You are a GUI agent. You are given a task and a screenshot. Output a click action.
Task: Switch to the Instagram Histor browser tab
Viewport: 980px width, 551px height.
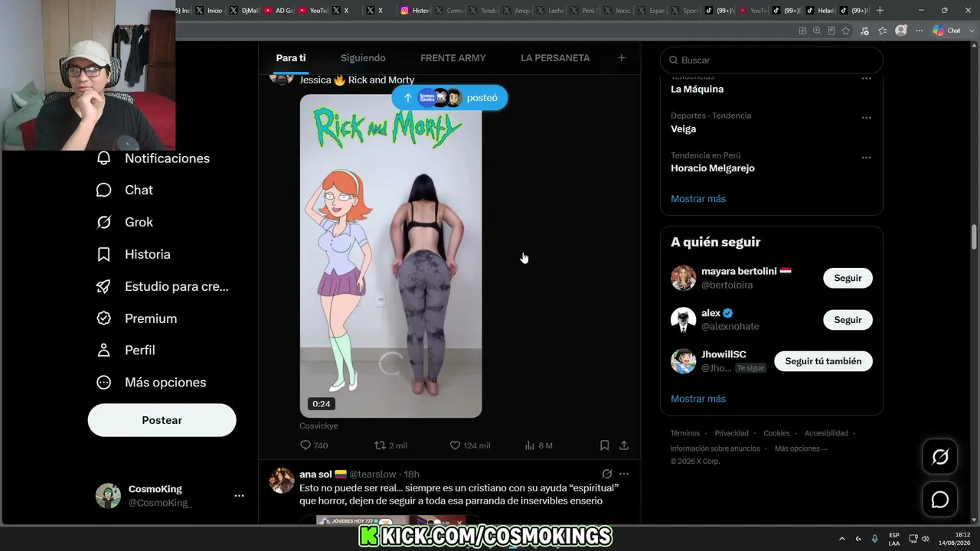coord(416,11)
